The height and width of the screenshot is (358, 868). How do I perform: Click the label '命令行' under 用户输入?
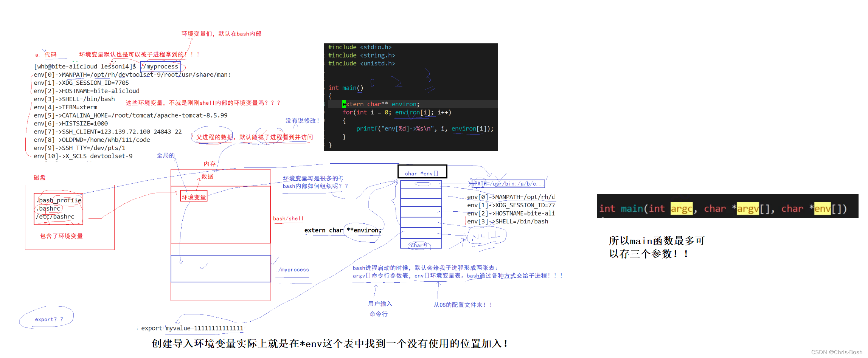tap(379, 314)
